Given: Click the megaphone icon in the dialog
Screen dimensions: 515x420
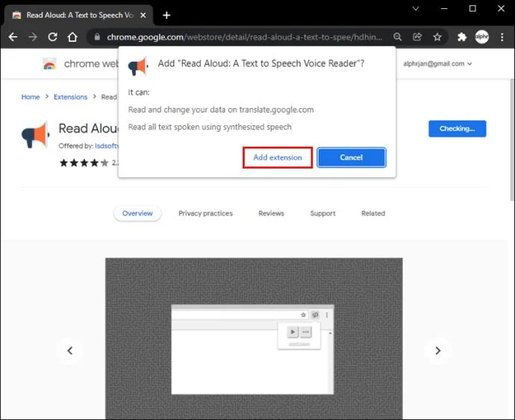Looking at the screenshot, I should point(138,66).
